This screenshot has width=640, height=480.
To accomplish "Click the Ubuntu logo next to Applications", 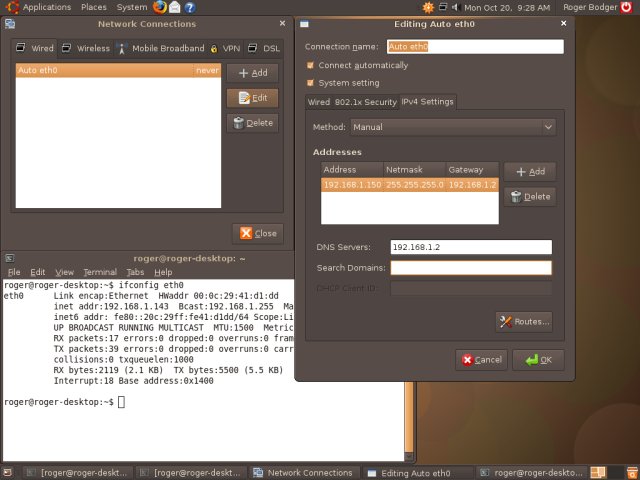I will pyautogui.click(x=12, y=7).
